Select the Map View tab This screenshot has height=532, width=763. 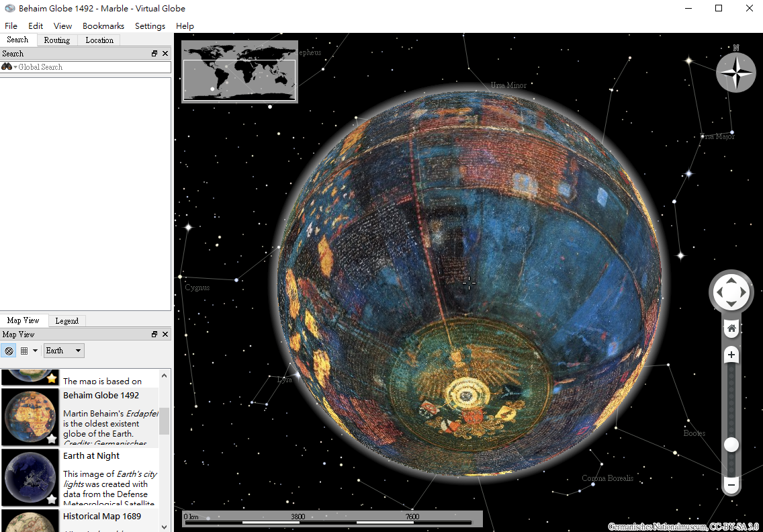[x=23, y=320]
